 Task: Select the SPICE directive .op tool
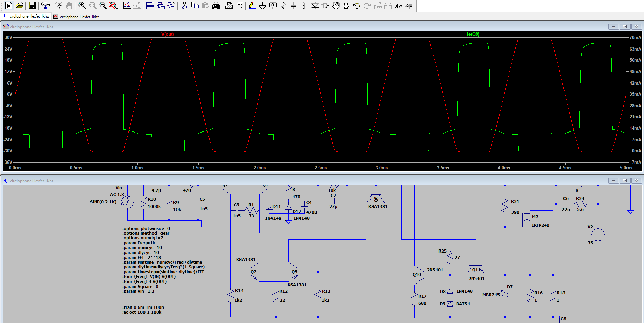click(x=409, y=6)
